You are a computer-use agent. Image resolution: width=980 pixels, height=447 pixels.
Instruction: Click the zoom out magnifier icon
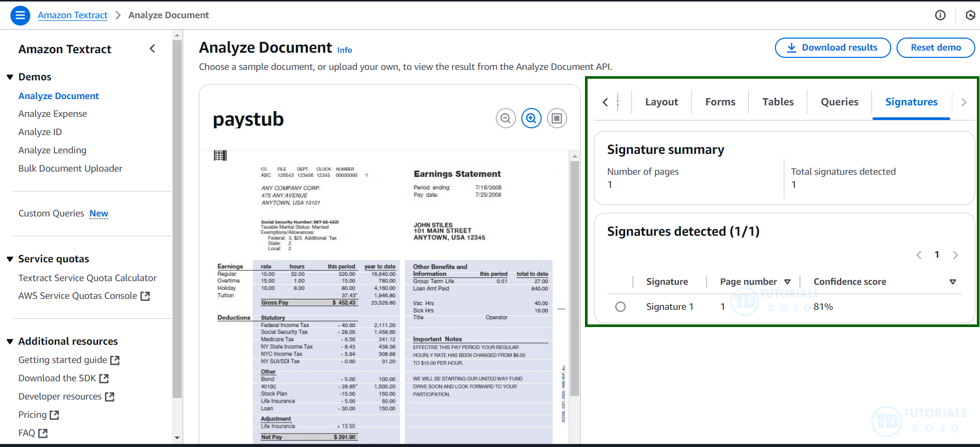click(x=505, y=118)
